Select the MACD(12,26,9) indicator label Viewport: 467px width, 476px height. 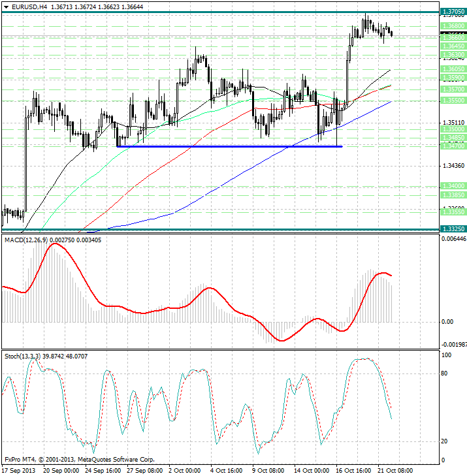coord(26,240)
